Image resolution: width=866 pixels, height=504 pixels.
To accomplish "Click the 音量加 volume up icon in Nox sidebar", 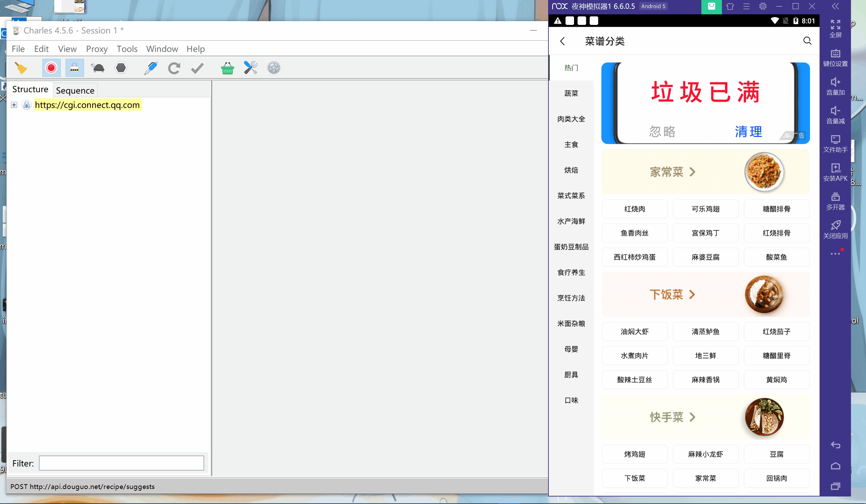I will point(835,82).
